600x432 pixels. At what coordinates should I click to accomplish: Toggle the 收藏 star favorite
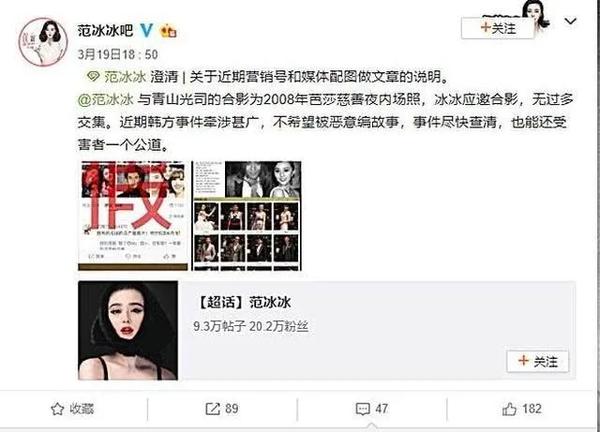pyautogui.click(x=72, y=409)
